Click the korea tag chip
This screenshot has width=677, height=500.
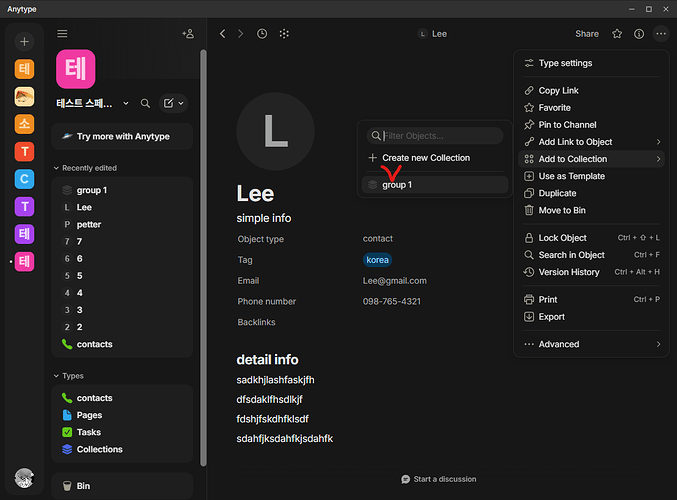point(377,260)
